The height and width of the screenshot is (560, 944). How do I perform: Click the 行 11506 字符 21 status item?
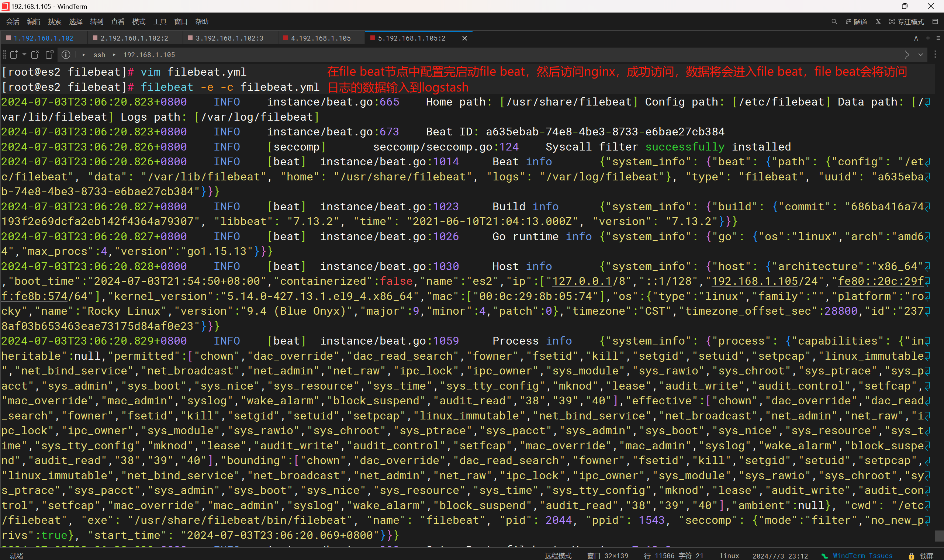click(x=674, y=556)
